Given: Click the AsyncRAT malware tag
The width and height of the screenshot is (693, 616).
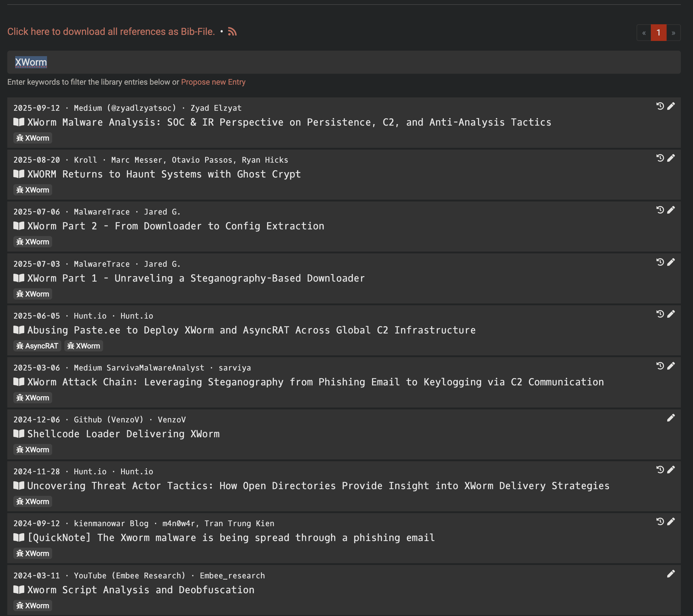Looking at the screenshot, I should [37, 346].
